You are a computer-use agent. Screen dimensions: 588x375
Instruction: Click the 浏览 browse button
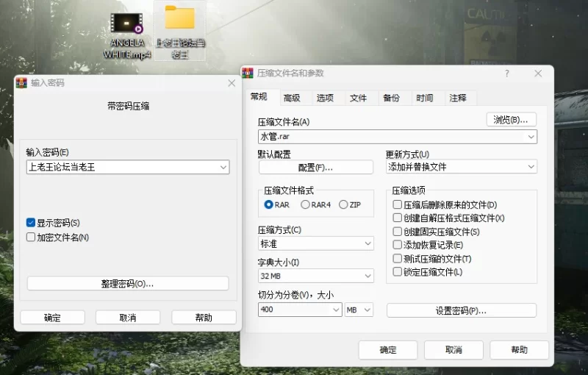511,119
